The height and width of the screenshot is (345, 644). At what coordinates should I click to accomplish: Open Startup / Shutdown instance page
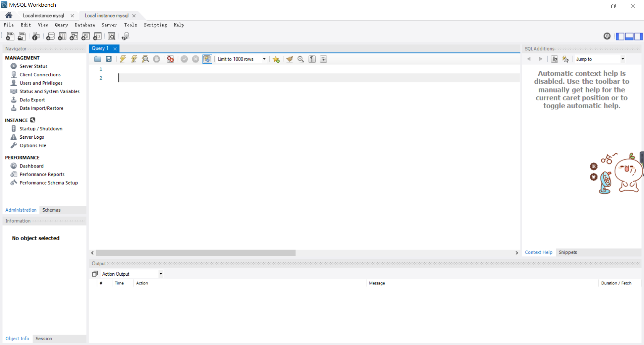pos(41,129)
